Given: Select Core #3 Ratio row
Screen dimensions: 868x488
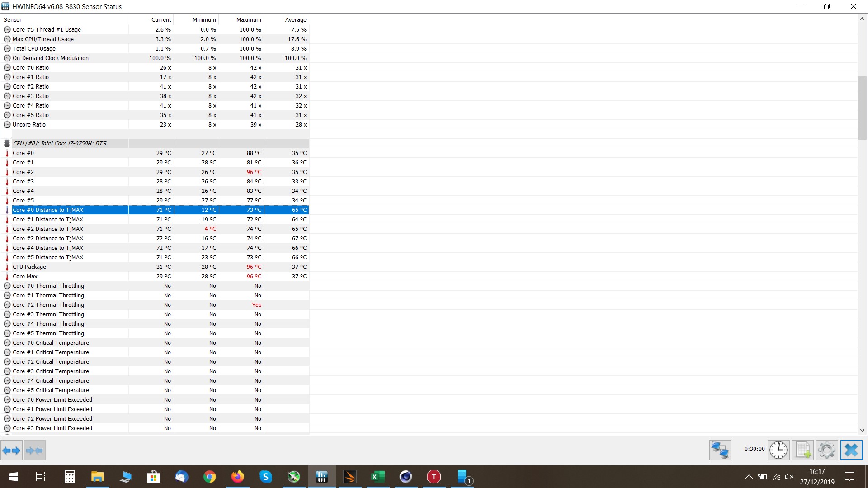Looking at the screenshot, I should (x=156, y=96).
